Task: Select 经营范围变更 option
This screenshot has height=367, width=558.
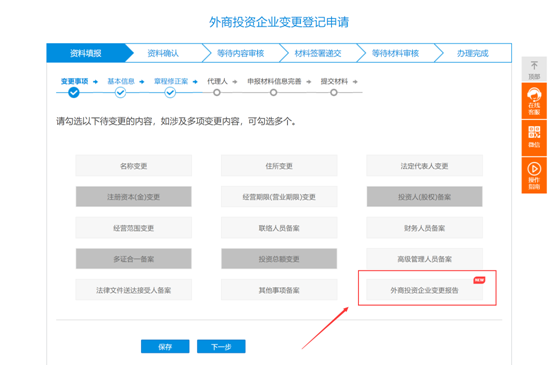Action: [x=133, y=228]
